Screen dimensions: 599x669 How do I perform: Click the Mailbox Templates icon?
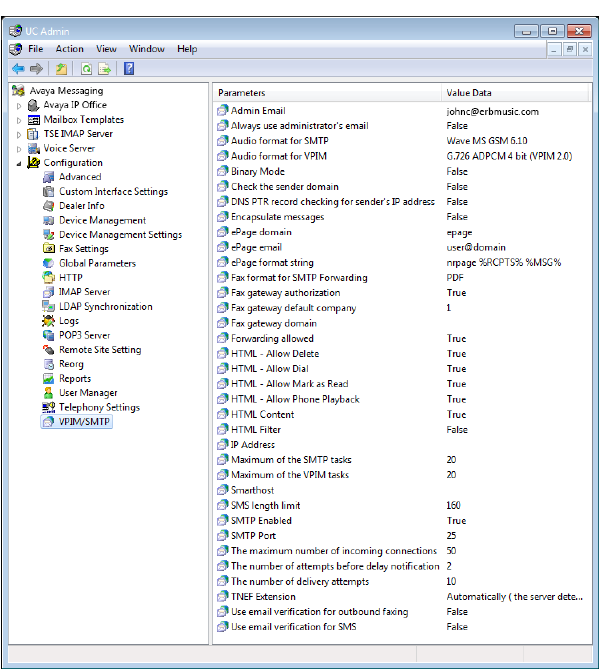click(33, 119)
